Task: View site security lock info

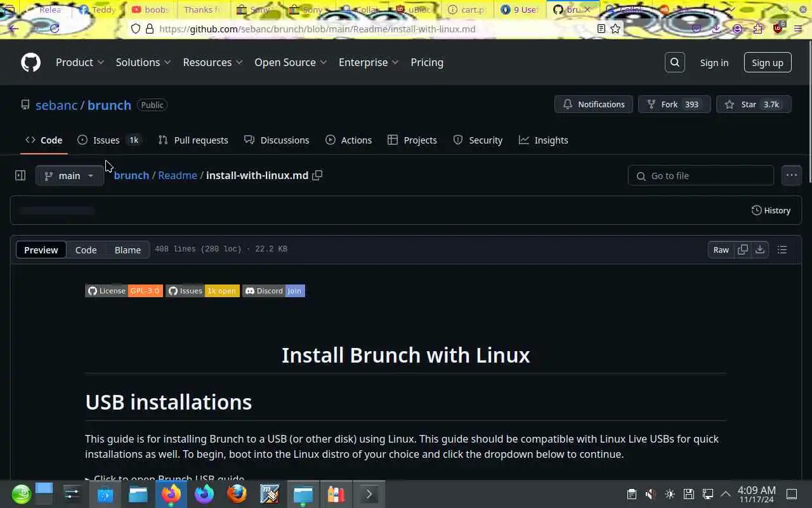Action: [150, 29]
